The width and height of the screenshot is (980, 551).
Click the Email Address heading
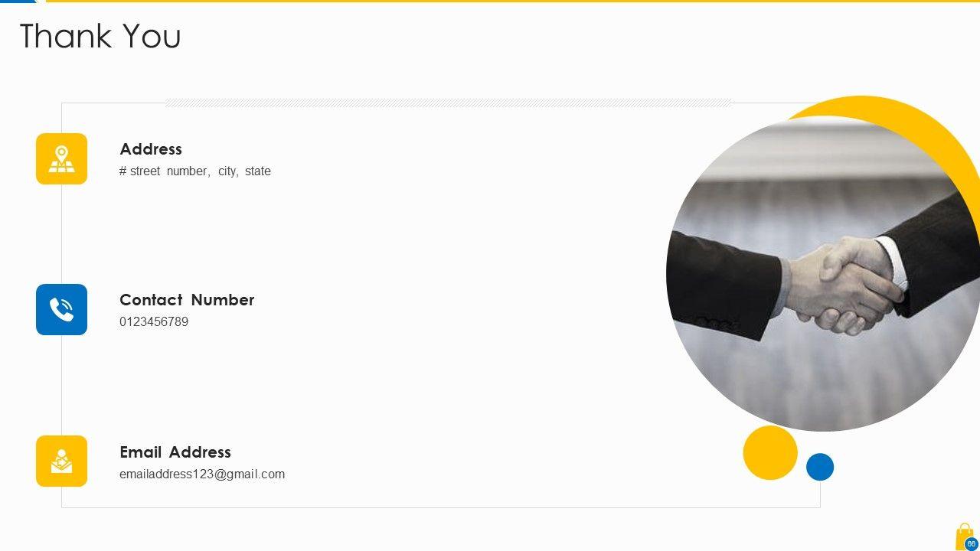[x=175, y=452]
